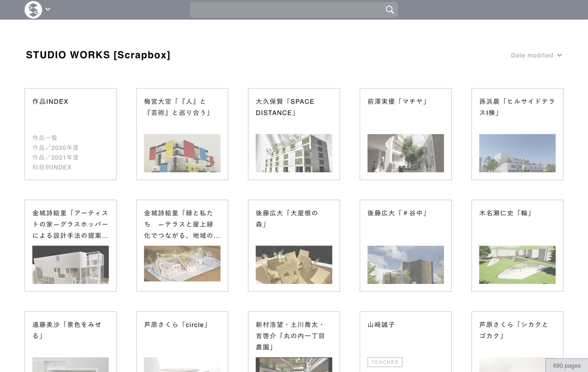
Task: Select colorful building thumbnail in 梅宮大空 card
Action: [x=182, y=153]
